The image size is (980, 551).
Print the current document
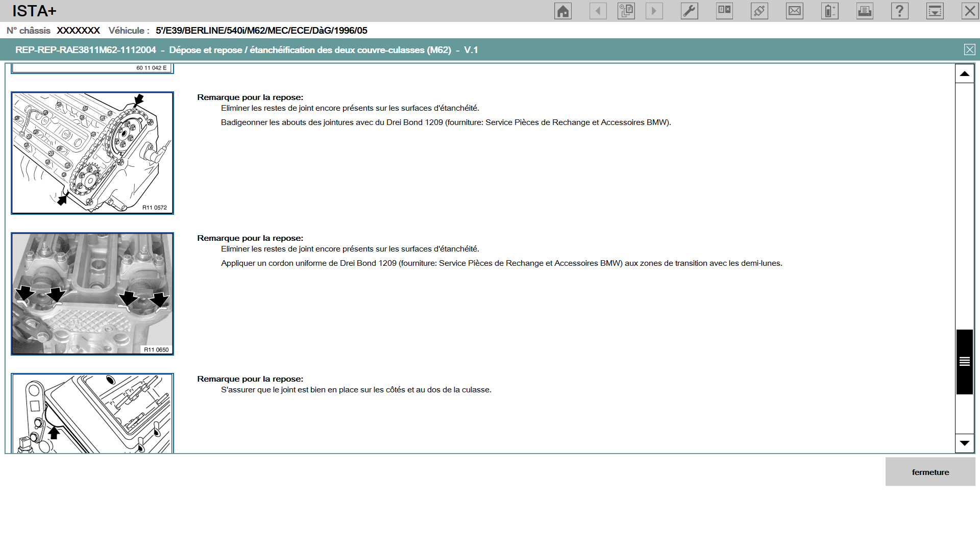point(865,11)
